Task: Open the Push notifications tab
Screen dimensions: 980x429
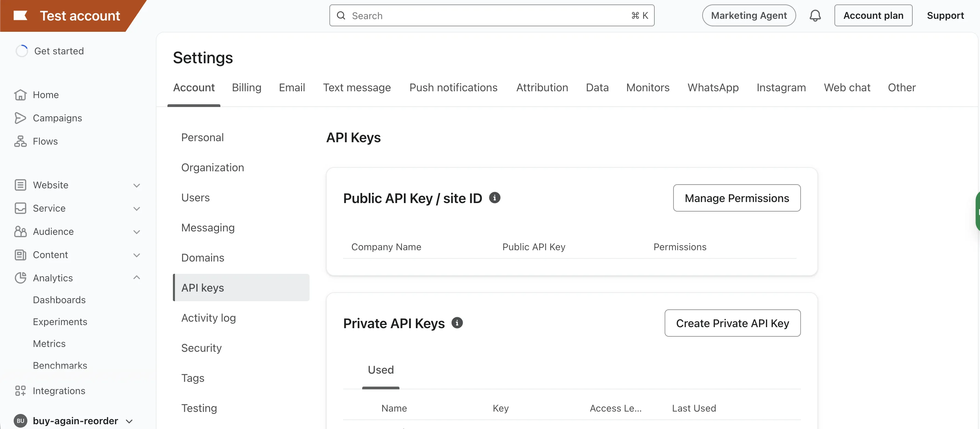Action: coord(453,88)
